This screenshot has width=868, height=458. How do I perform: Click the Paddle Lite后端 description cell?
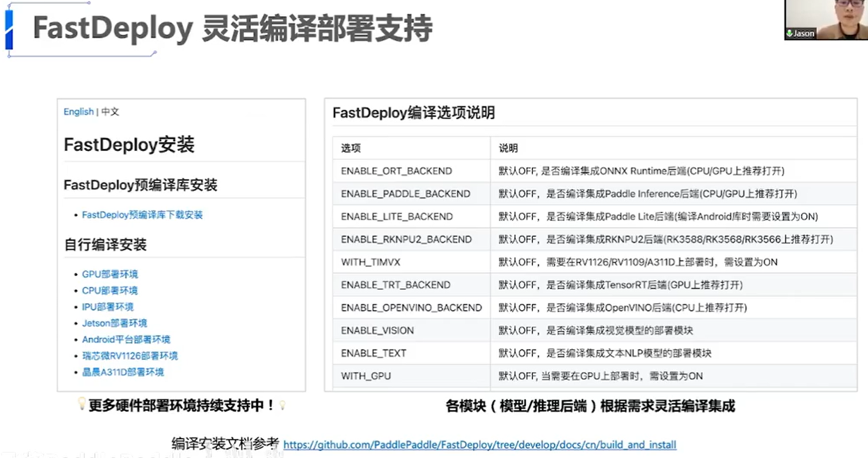[x=674, y=216]
